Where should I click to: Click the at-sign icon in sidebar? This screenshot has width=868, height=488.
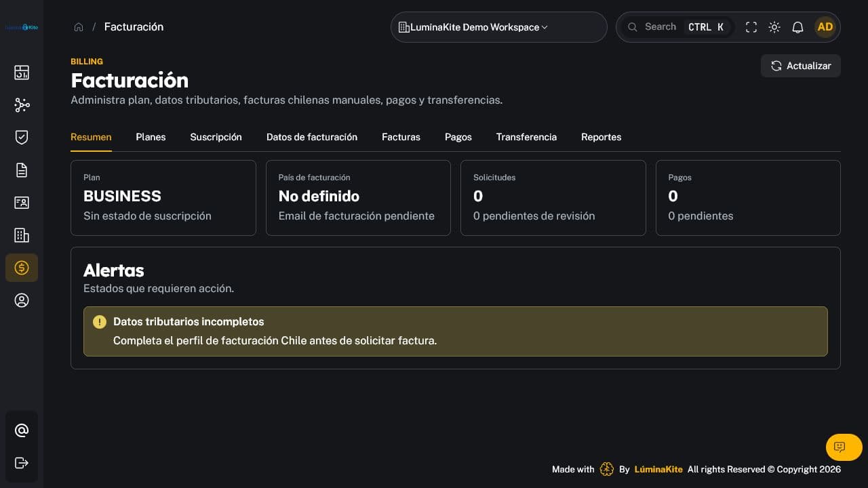click(22, 430)
